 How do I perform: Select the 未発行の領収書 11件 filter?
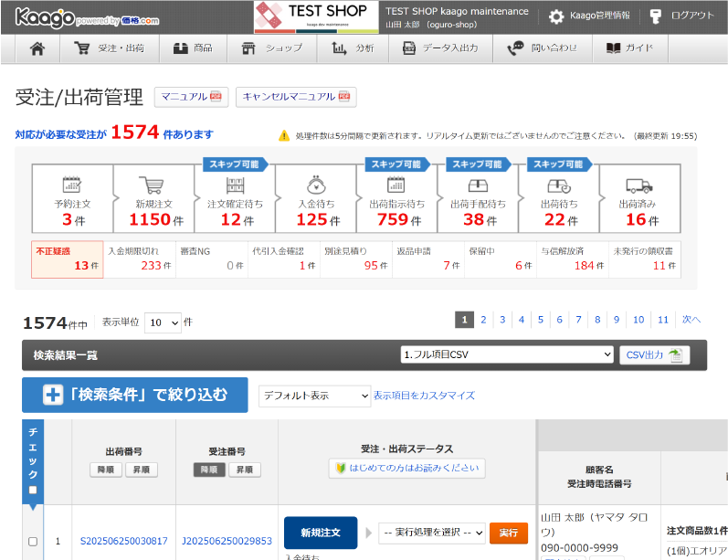pyautogui.click(x=645, y=259)
